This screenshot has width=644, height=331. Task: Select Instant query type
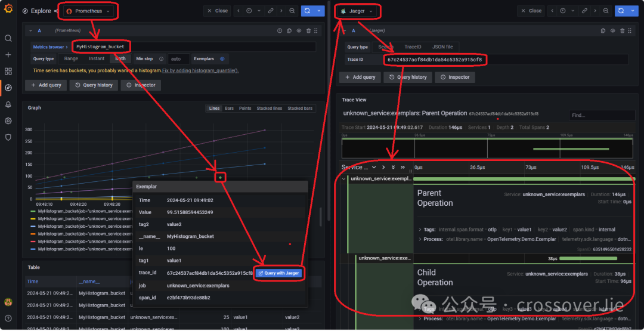97,58
